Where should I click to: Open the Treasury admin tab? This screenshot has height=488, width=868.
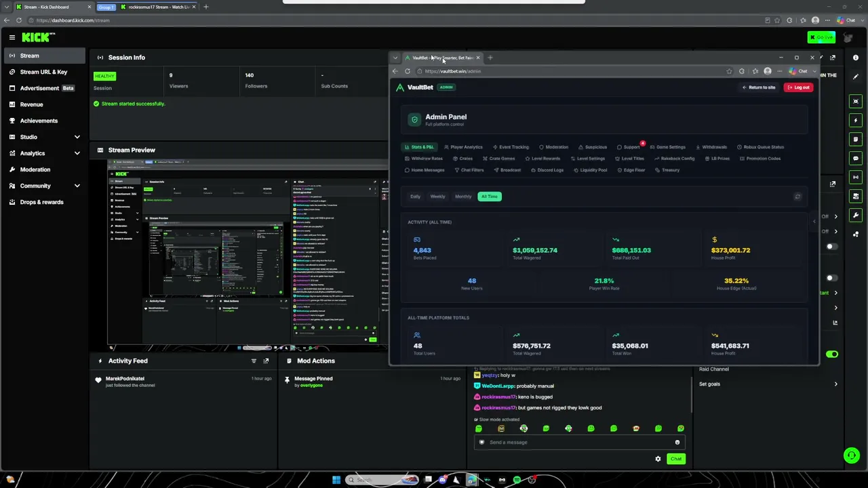point(667,170)
